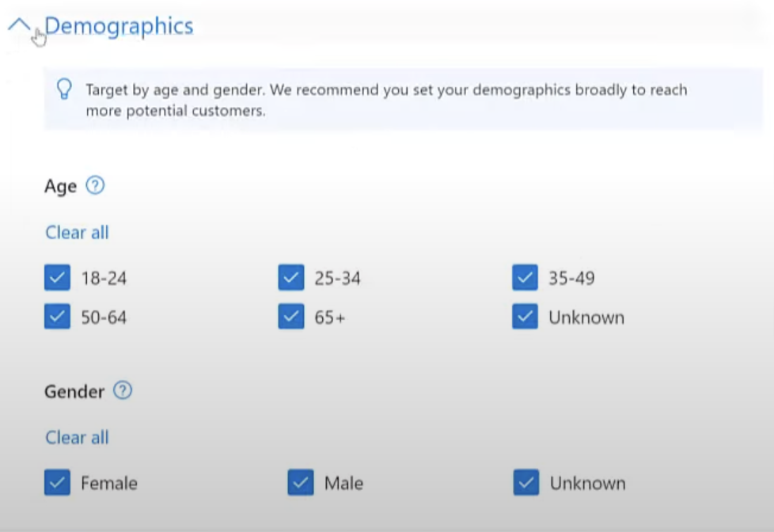The width and height of the screenshot is (774, 532).
Task: Disable the 35-49 age checkbox
Action: click(x=525, y=277)
